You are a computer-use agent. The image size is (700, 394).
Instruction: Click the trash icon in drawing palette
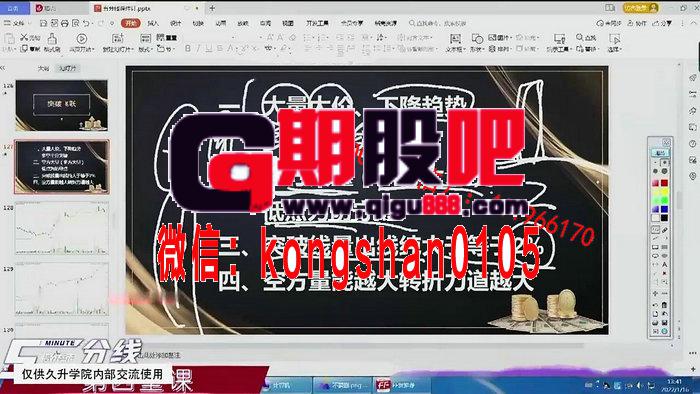click(664, 305)
